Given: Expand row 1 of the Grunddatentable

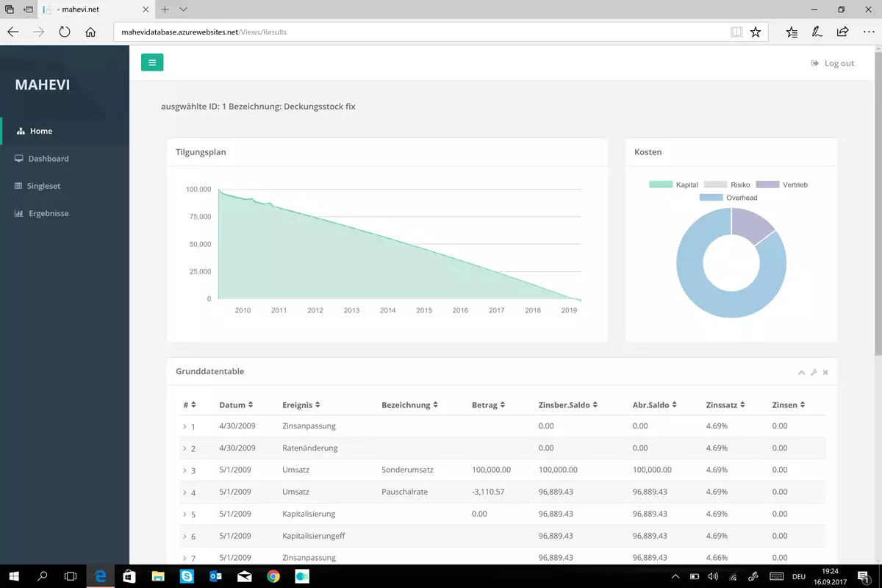Looking at the screenshot, I should click(x=184, y=426).
